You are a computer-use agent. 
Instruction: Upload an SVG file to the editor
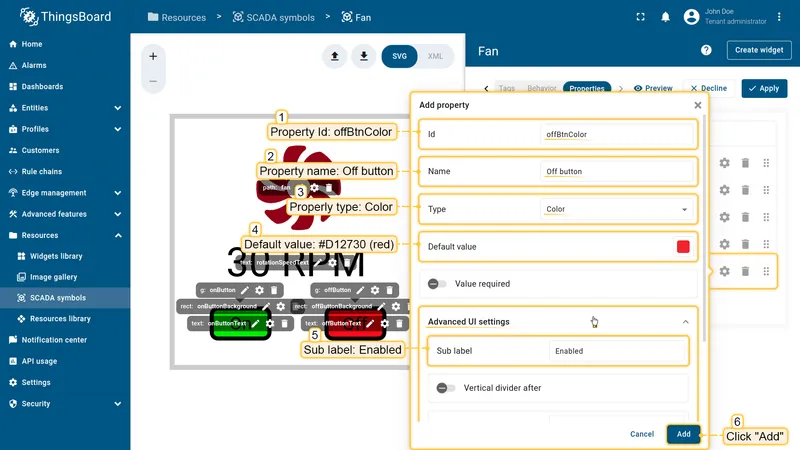click(x=335, y=56)
